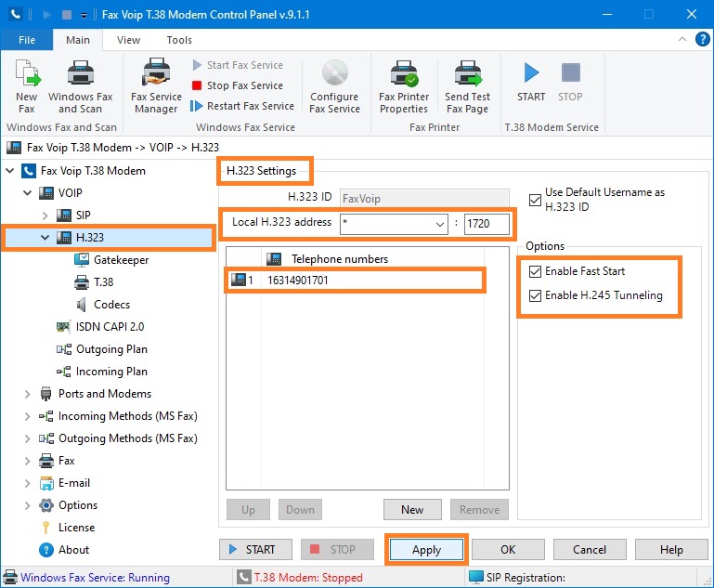Expand Outgoing Methods (MS Fax) node
The height and width of the screenshot is (588, 714).
pos(27,438)
